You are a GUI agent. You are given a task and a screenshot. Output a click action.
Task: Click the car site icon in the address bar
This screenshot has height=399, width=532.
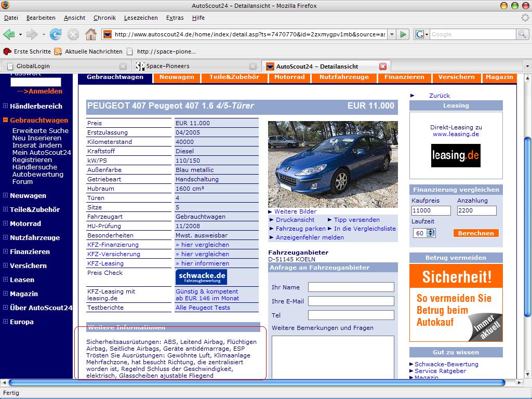point(107,34)
